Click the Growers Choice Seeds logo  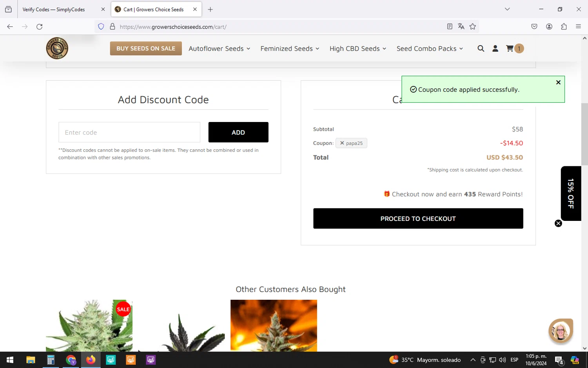pyautogui.click(x=57, y=48)
